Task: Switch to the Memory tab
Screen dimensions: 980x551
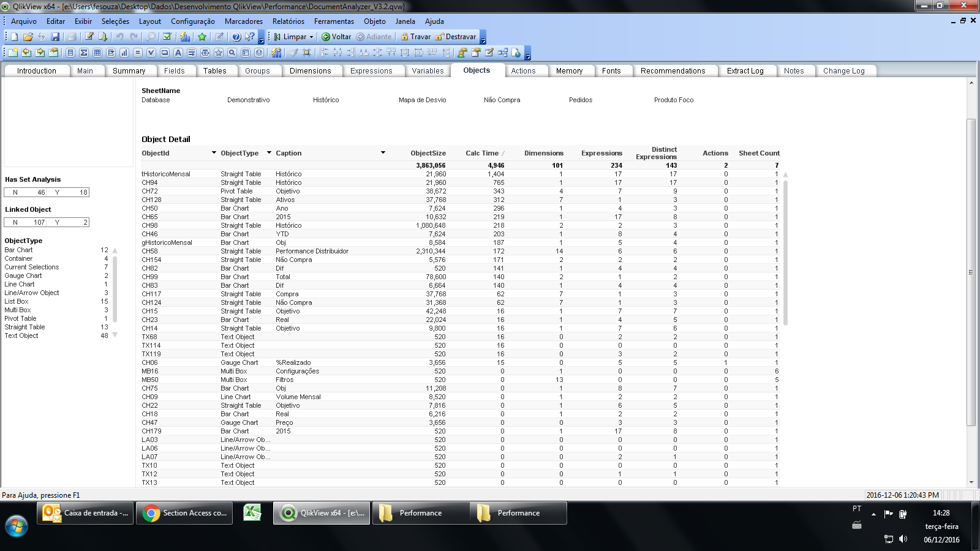Action: [569, 71]
